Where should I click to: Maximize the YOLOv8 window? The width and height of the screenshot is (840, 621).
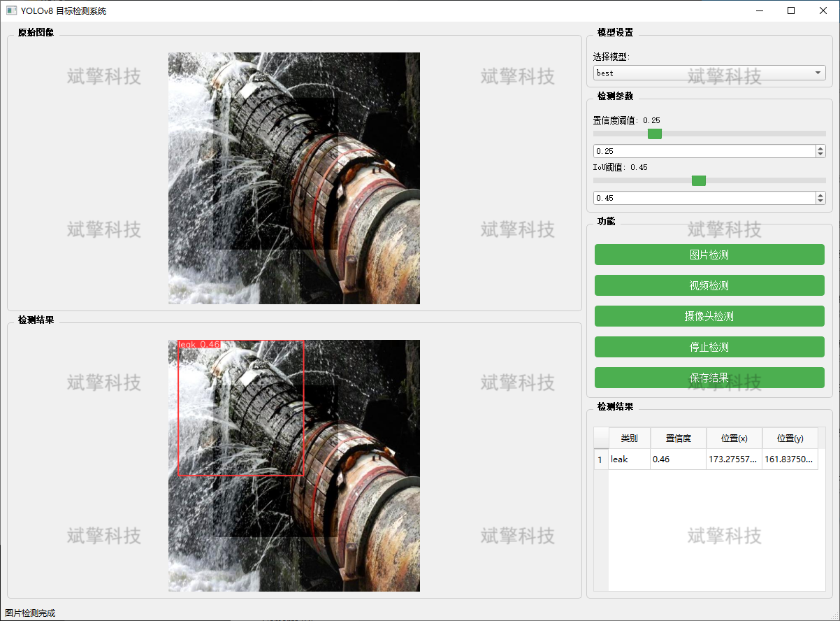pyautogui.click(x=791, y=10)
